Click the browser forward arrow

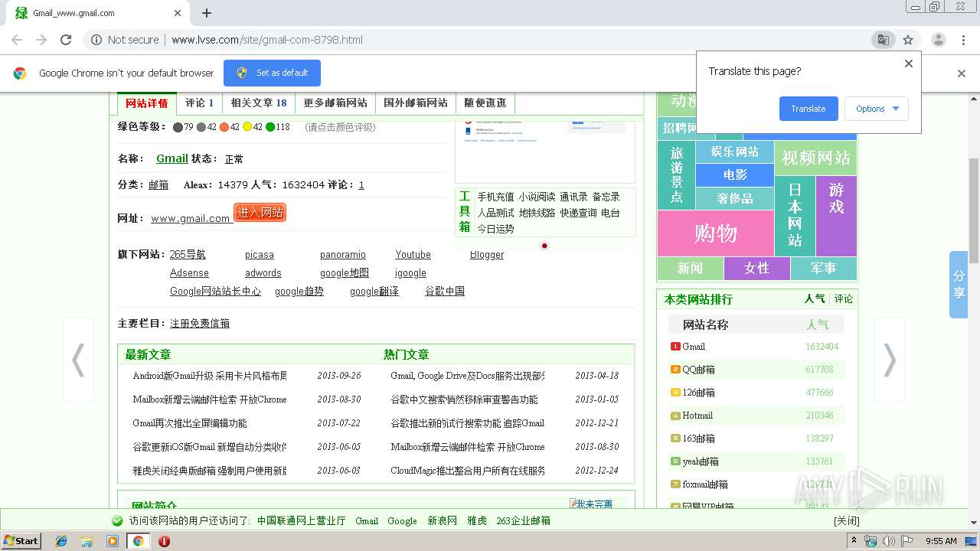[41, 40]
